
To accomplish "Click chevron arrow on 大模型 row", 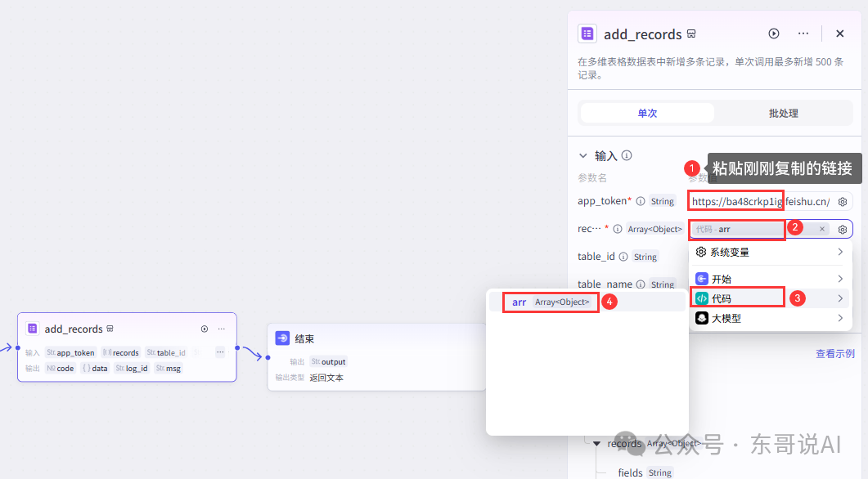I will pyautogui.click(x=840, y=319).
